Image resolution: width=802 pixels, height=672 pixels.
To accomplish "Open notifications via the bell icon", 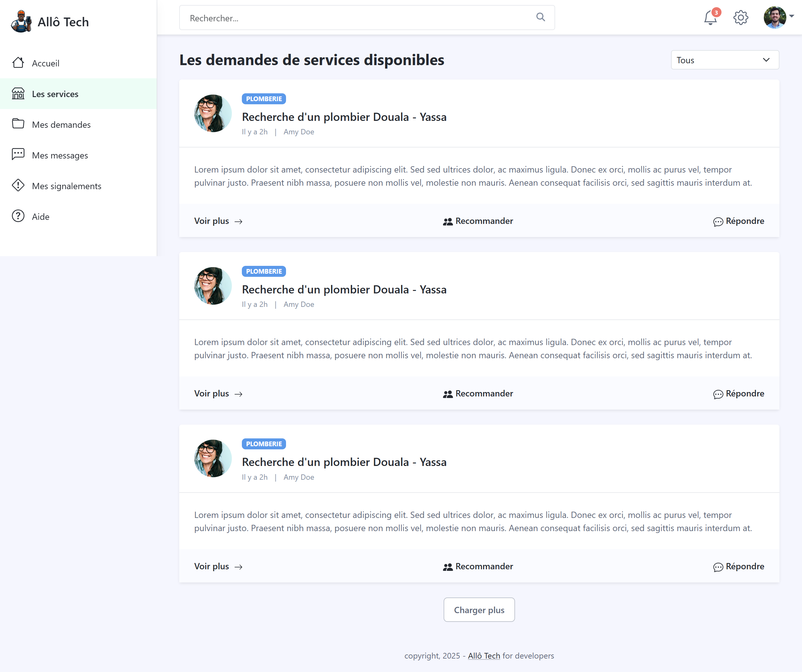I will pyautogui.click(x=710, y=18).
